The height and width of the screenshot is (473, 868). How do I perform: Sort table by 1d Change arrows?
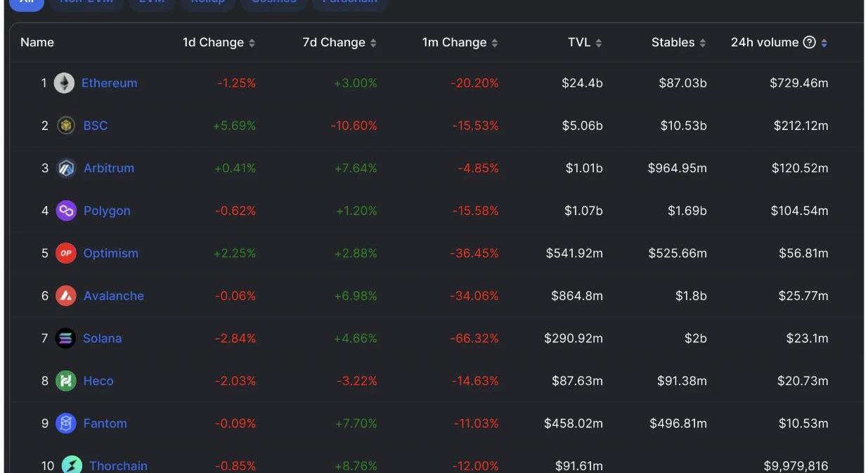[x=252, y=43]
